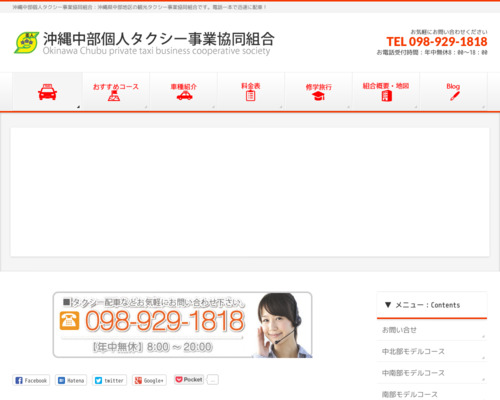The height and width of the screenshot is (400, 500).
Task: Open the Blog pencil icon
Action: point(453,92)
